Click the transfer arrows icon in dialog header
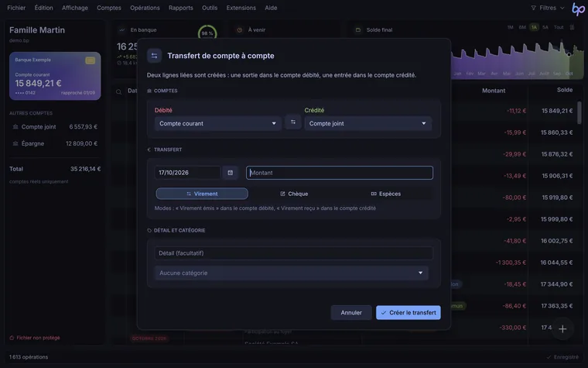588x368 pixels. (154, 56)
